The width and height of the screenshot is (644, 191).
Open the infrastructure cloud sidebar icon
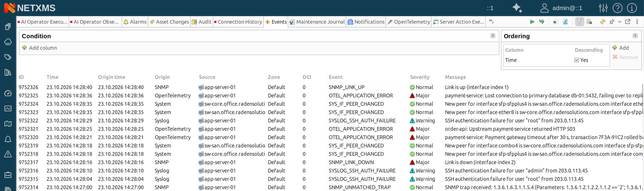(x=8, y=42)
